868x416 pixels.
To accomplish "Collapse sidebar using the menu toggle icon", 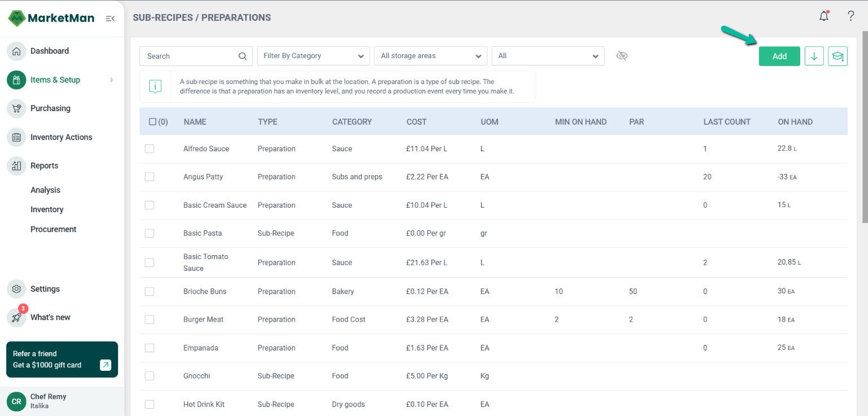I will coord(110,19).
